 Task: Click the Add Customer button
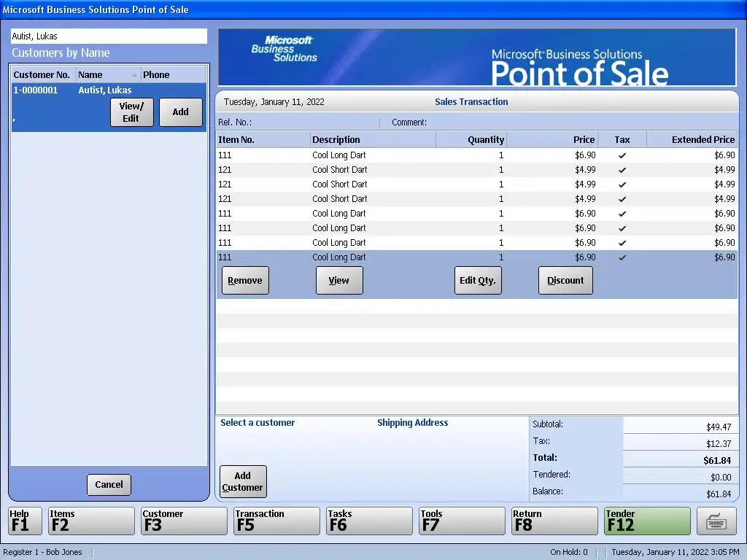pyautogui.click(x=243, y=481)
